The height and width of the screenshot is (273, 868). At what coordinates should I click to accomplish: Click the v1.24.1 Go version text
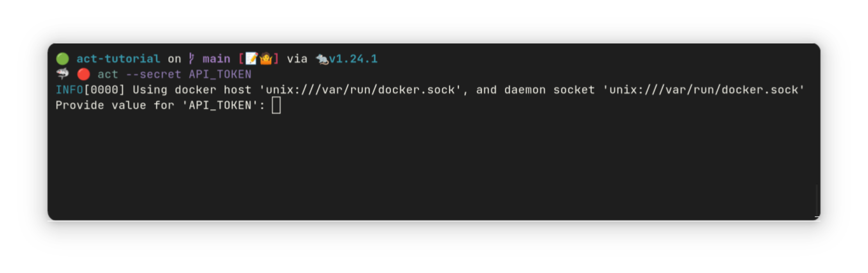coord(353,59)
